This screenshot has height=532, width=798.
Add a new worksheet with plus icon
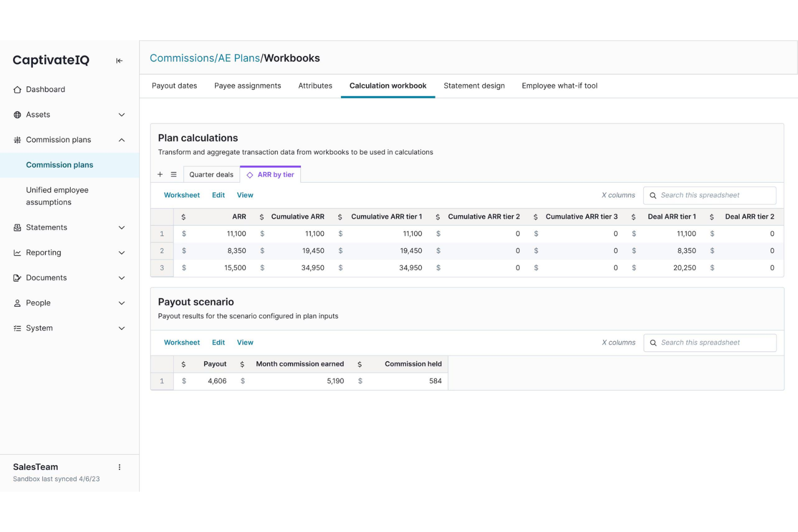[x=160, y=175]
